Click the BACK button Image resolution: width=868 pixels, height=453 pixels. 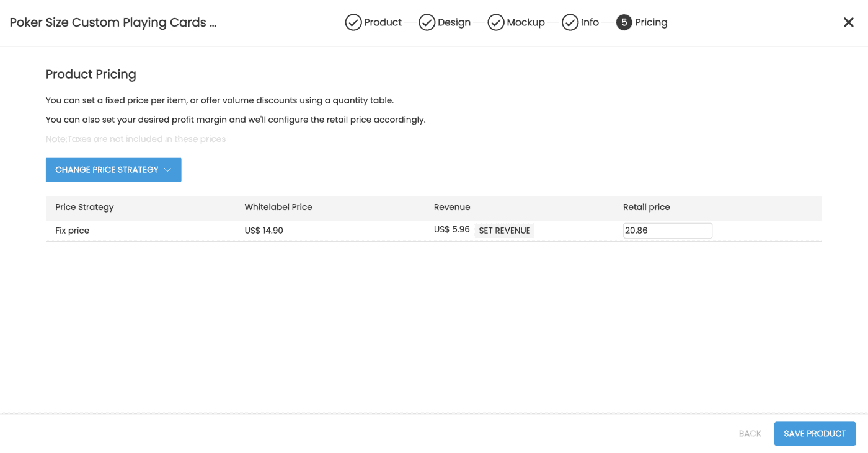coord(750,434)
